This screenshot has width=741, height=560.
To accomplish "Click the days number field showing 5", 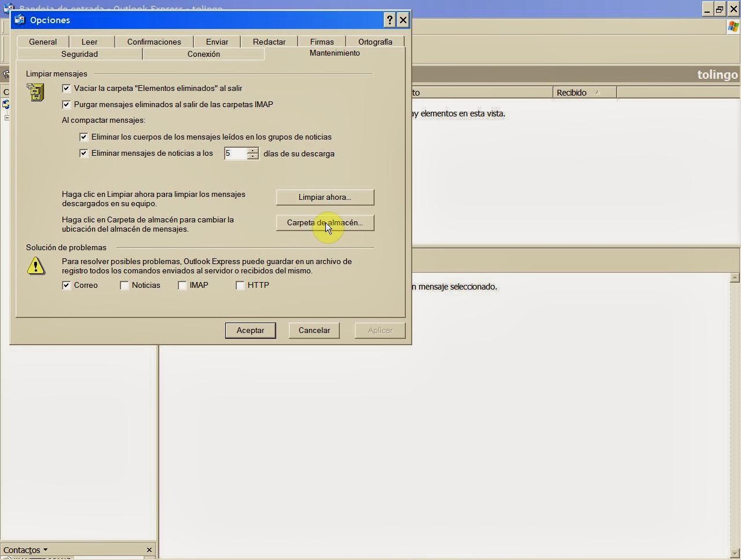I will click(236, 153).
